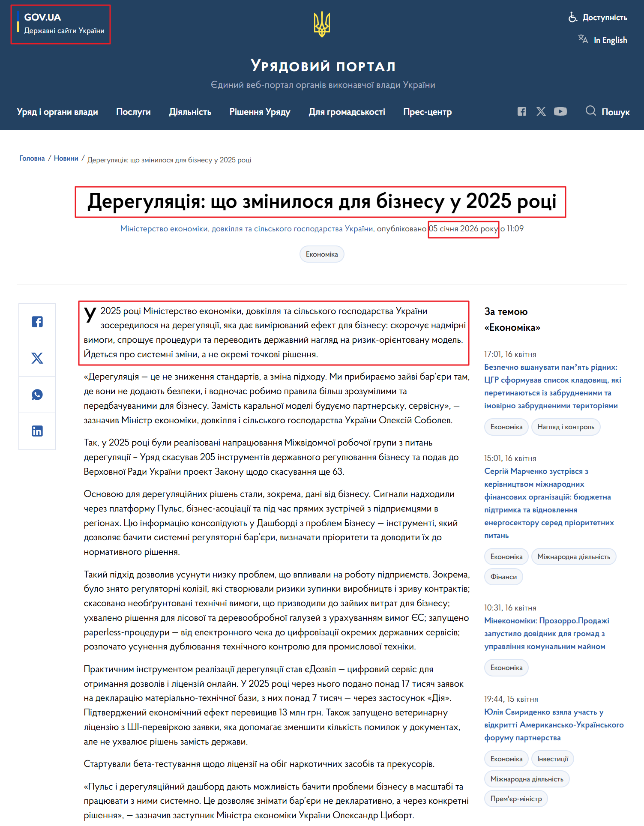Open Прес-центр menu item
The height and width of the screenshot is (826, 644).
pos(427,112)
